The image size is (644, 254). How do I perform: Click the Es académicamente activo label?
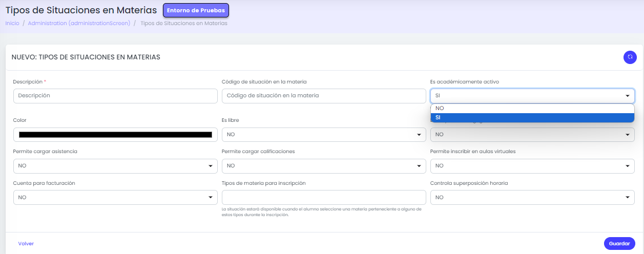465,82
